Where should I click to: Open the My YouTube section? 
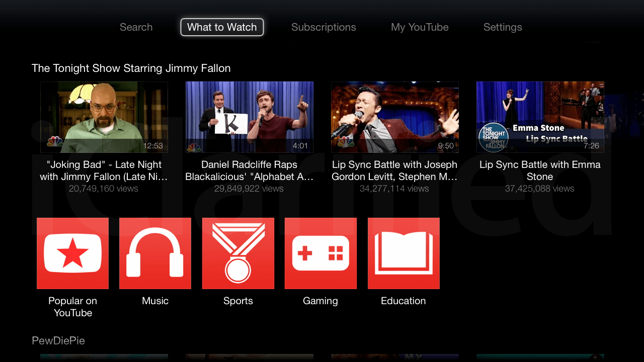[x=420, y=27]
